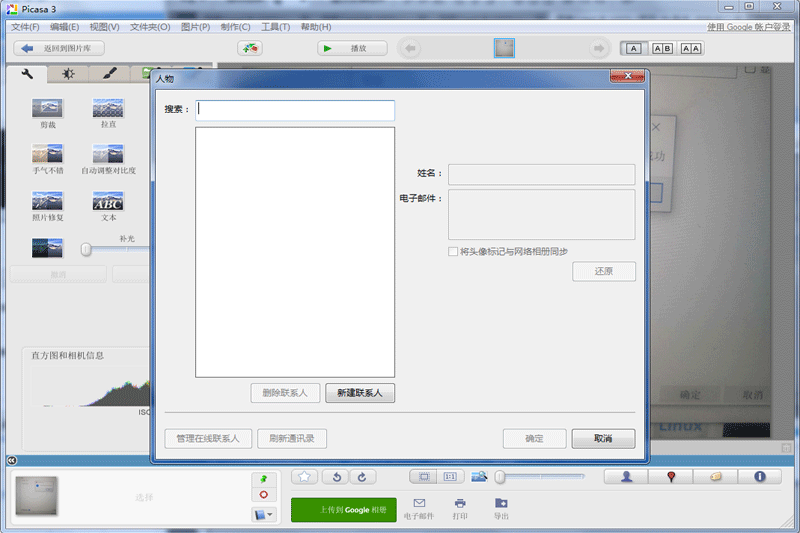Click upload to Google albums green button
The width and height of the screenshot is (800, 533).
coord(343,510)
